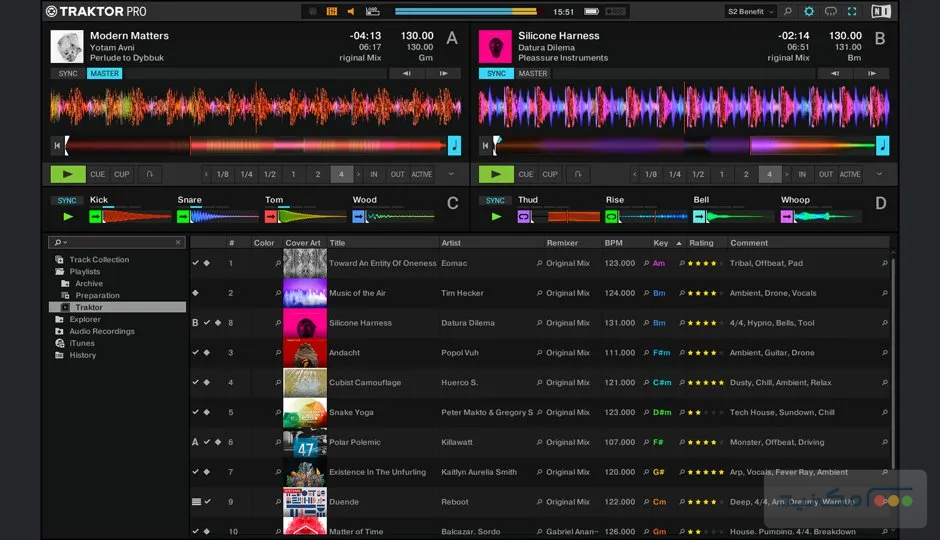
Task: Trigger the Tom sample slot button
Action: 270,216
